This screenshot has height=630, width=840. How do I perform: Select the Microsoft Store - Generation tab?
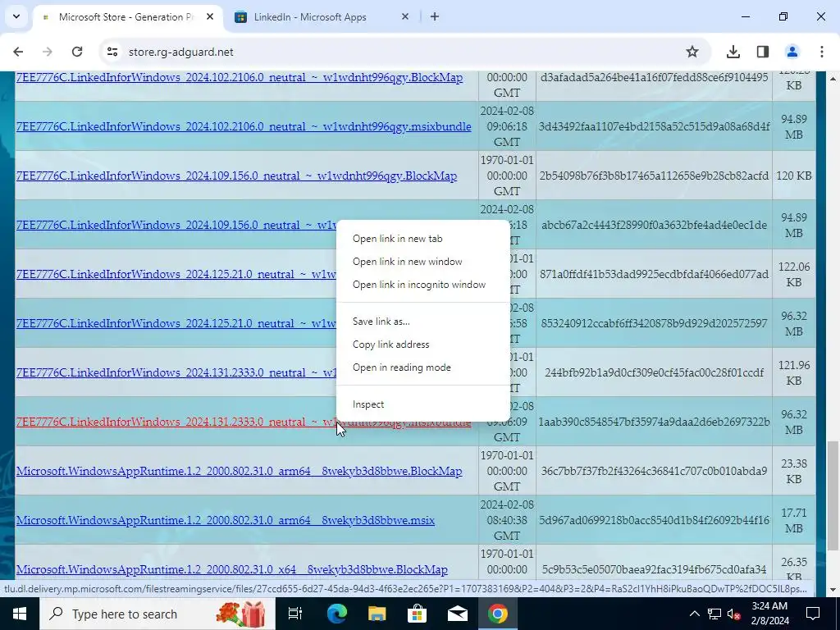tap(127, 17)
